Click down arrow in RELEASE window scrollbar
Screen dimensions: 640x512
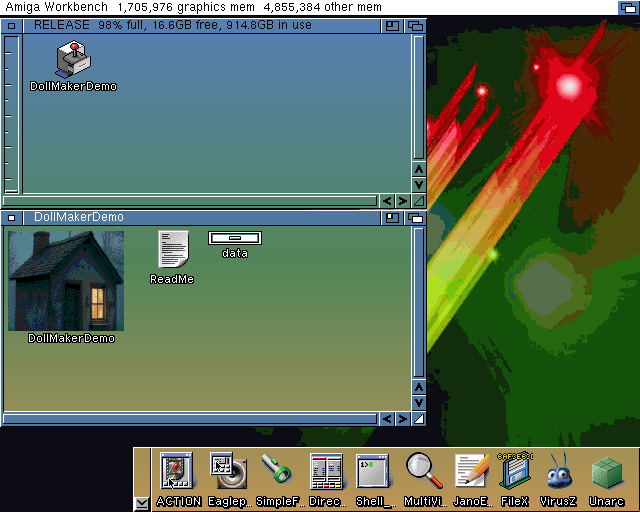(x=419, y=185)
